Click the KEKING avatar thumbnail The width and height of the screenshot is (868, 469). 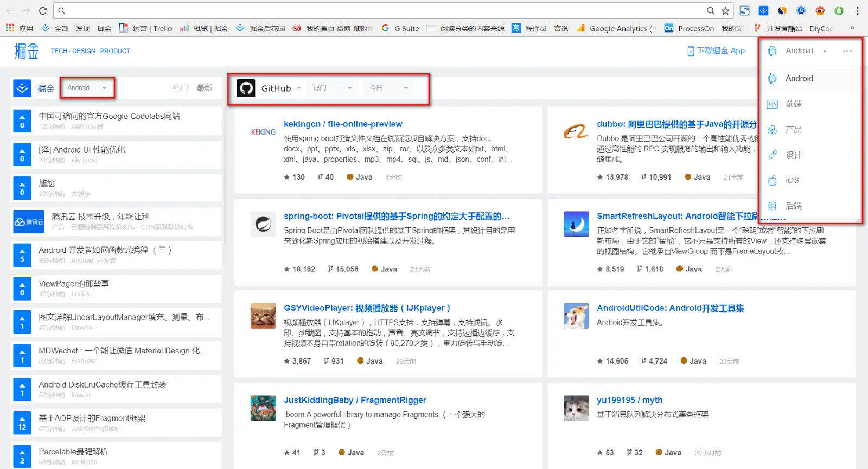point(263,132)
